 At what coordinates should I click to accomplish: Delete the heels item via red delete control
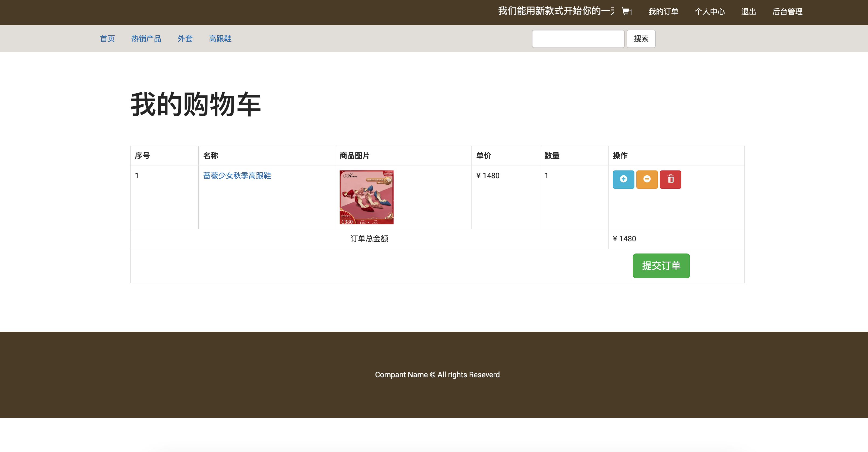point(670,179)
